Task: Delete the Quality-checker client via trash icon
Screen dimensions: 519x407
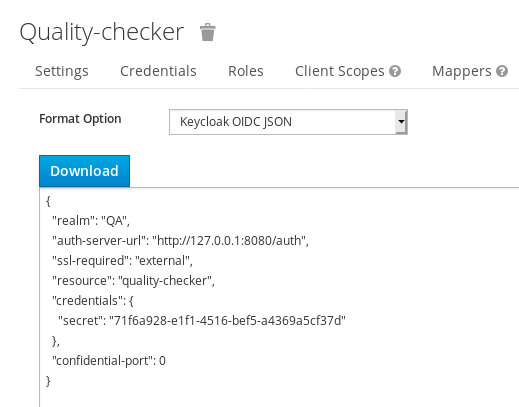Action: (x=208, y=32)
